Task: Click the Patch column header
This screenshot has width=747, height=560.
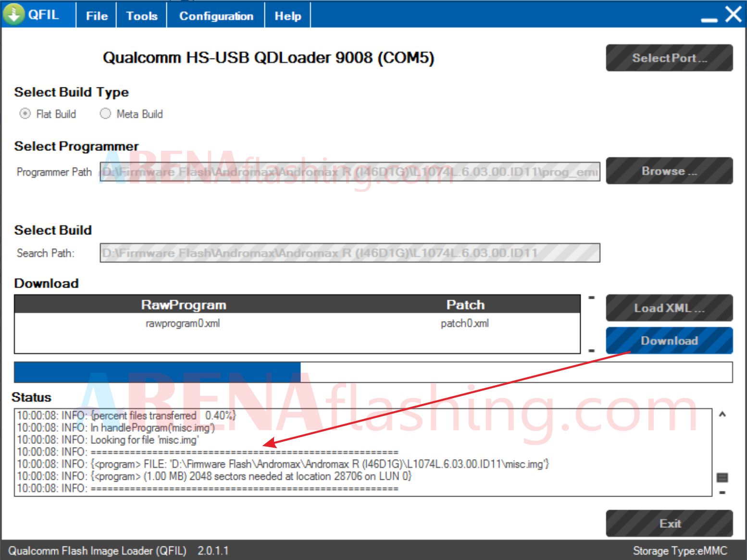Action: 465,304
